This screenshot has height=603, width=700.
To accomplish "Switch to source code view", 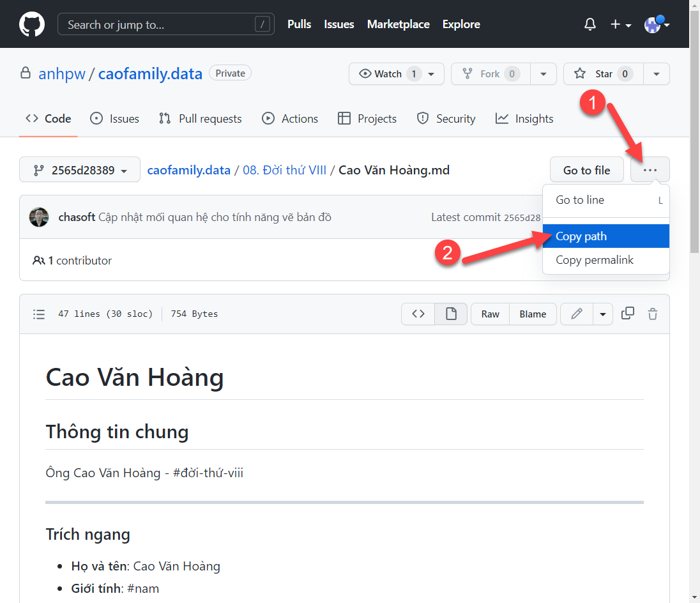I will 418,314.
